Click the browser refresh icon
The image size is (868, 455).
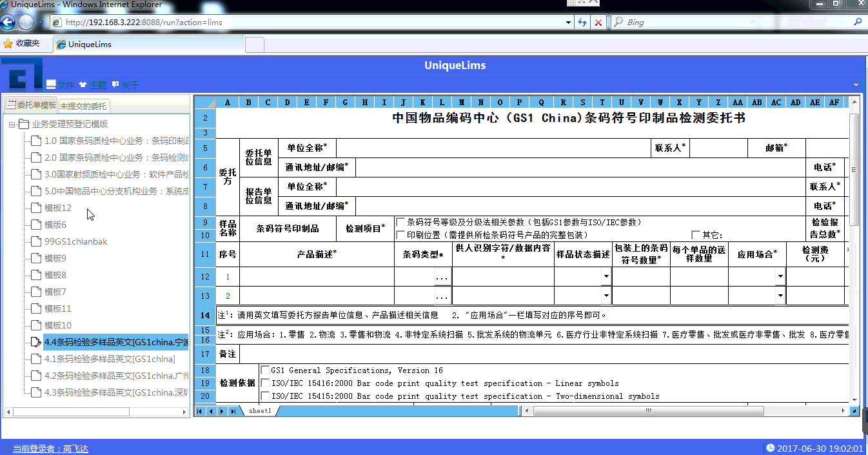(x=582, y=23)
